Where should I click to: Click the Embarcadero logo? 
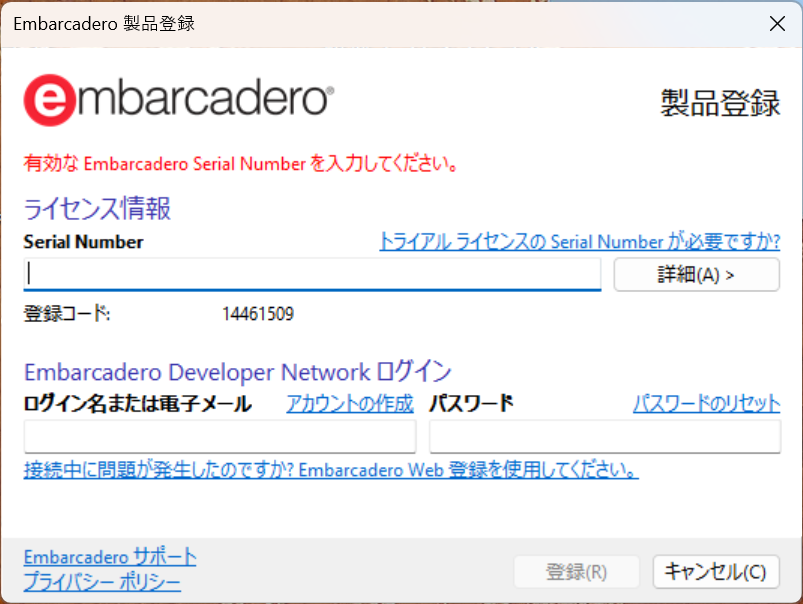click(x=178, y=100)
